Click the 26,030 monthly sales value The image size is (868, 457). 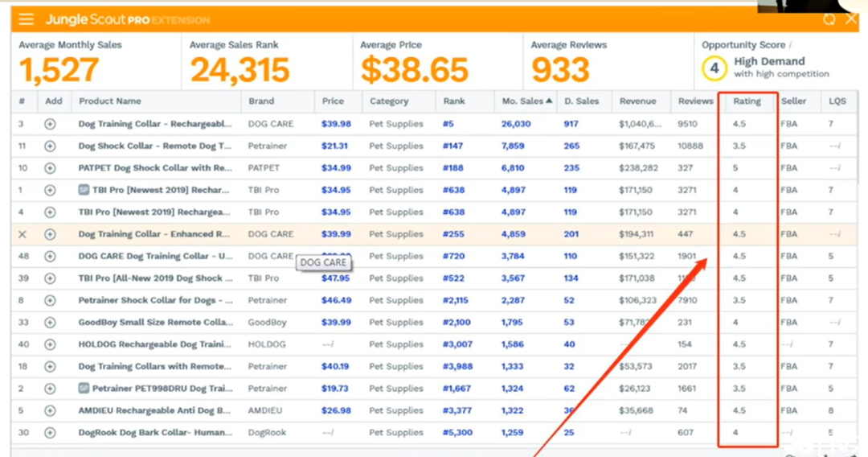pos(516,124)
